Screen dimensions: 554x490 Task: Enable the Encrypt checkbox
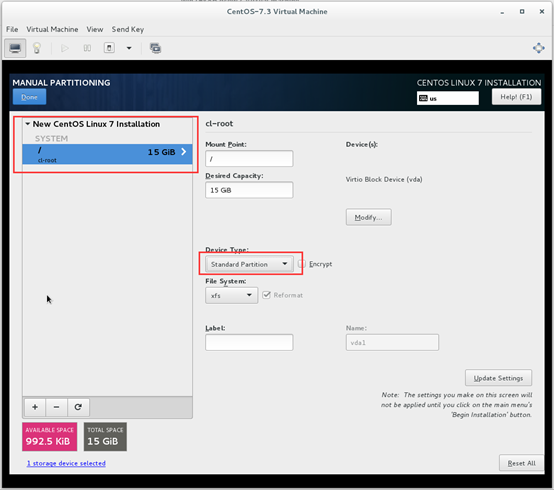point(301,264)
